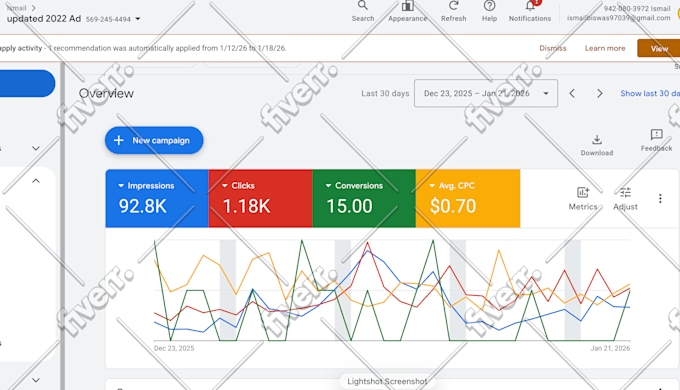Download the overview report
Screen dimensions: 680x390
point(597,145)
